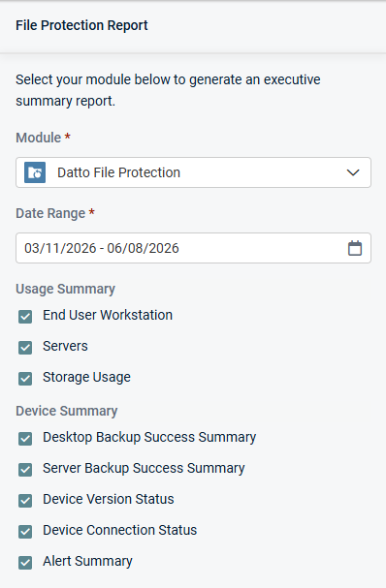The width and height of the screenshot is (386, 588).
Task: Click the Usage Summary heading
Action: pos(65,289)
